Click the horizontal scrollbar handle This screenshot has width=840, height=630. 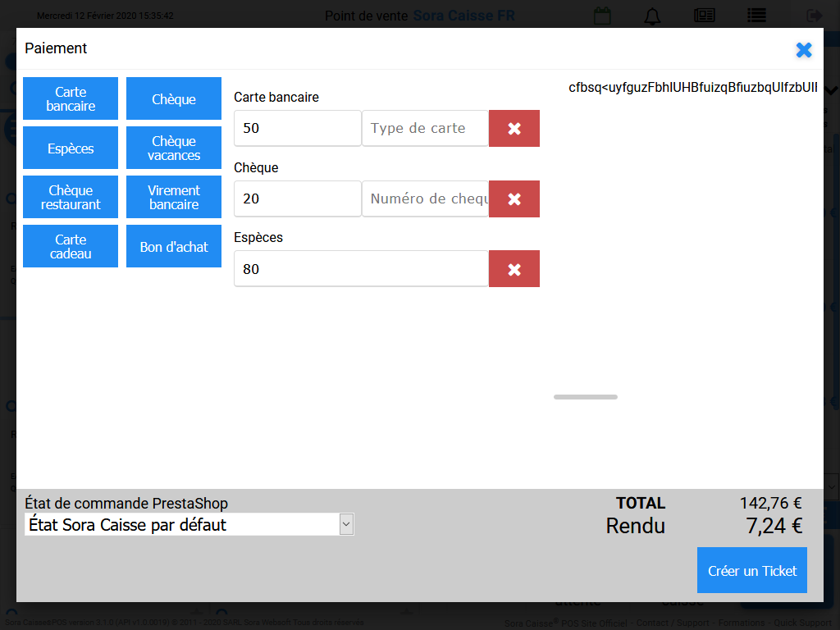tap(586, 397)
